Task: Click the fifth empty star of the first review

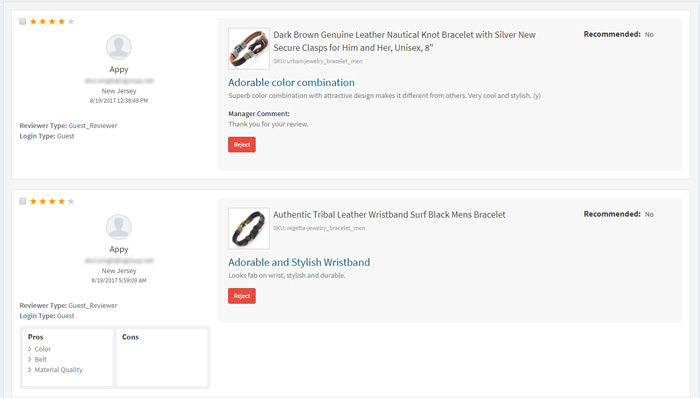Action: coord(71,21)
